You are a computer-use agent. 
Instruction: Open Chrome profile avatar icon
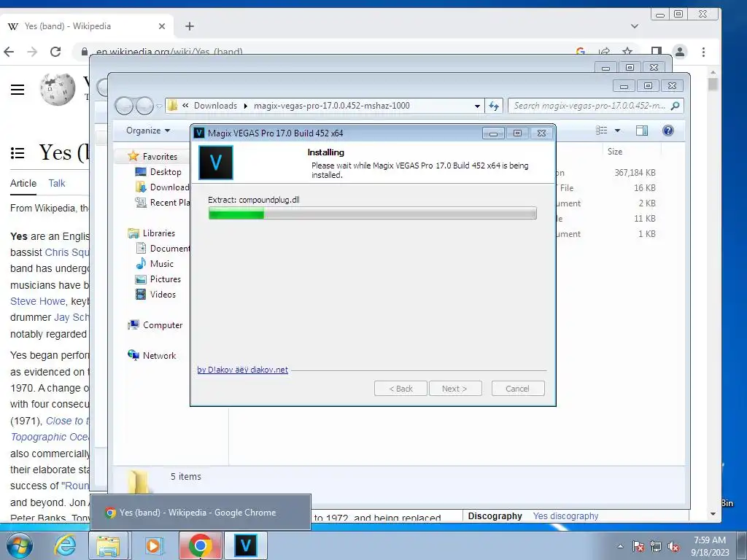click(680, 52)
